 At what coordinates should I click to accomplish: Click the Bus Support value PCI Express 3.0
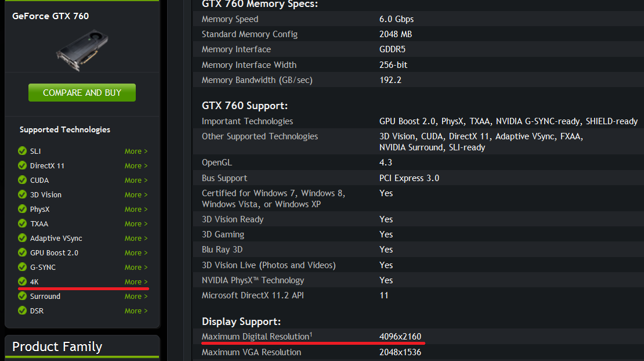[x=409, y=178]
